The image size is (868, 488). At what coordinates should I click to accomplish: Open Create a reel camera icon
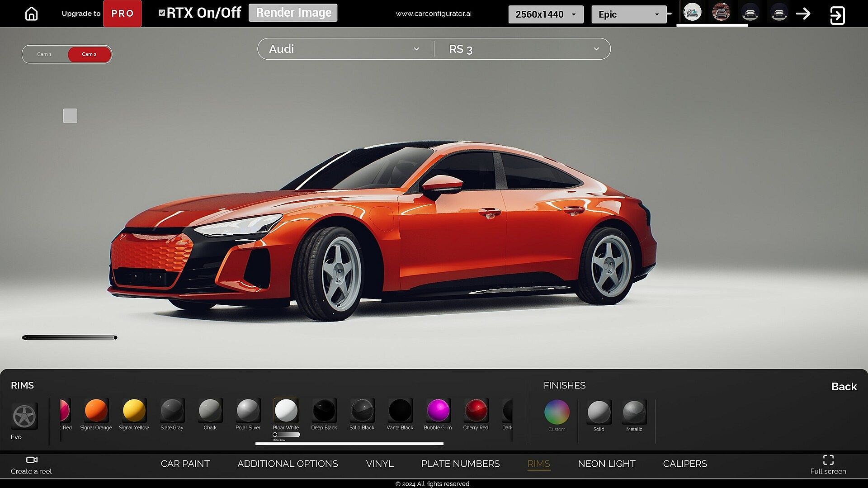pos(32,460)
